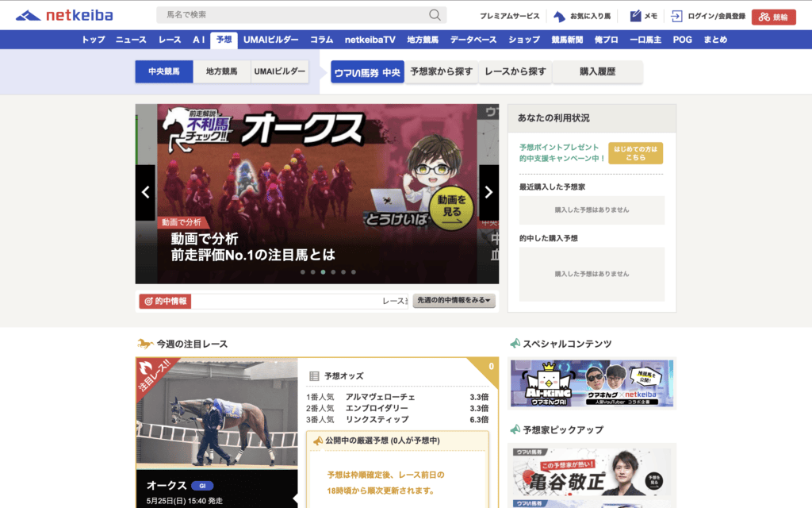The image size is (812, 508).
Task: Open 地方競馬 in blue navigation bar
Action: [x=423, y=40]
